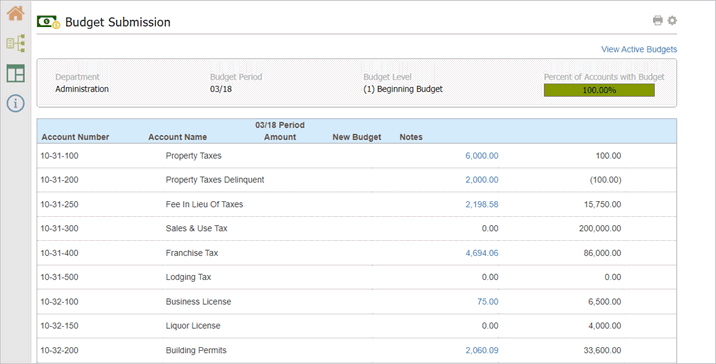716x364 pixels.
Task: Print the Budget Submission page
Action: [x=658, y=21]
